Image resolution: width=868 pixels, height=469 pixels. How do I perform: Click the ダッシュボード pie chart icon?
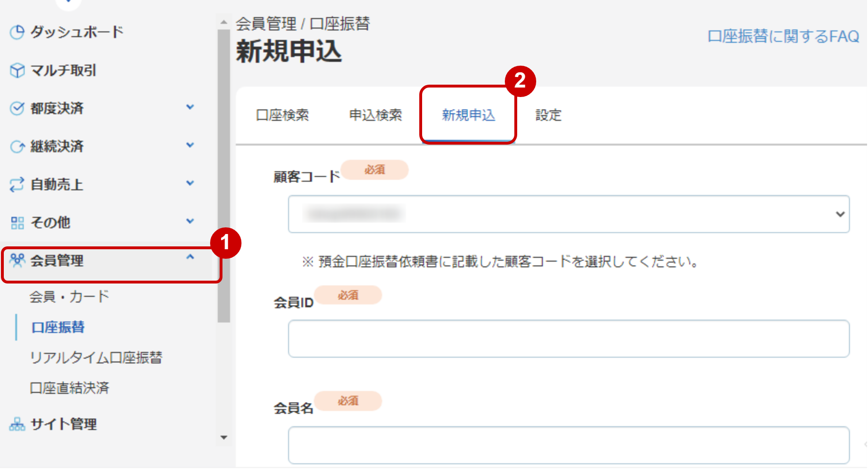[x=17, y=32]
